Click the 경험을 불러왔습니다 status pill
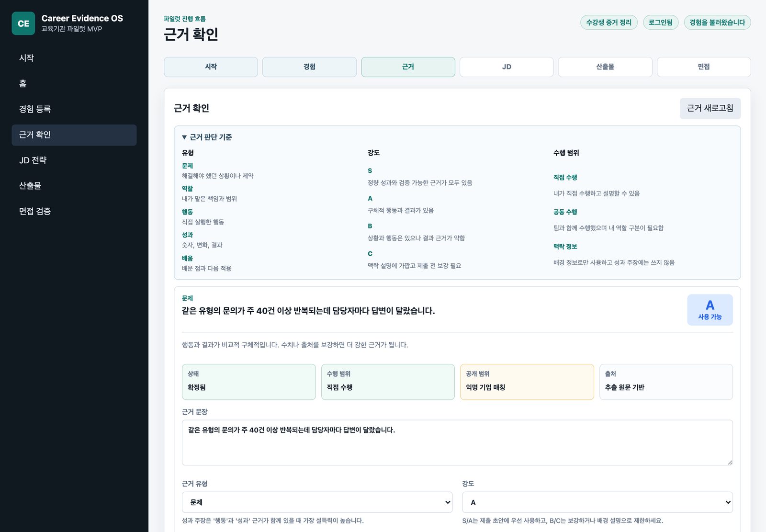This screenshot has height=532, width=766. (x=717, y=23)
